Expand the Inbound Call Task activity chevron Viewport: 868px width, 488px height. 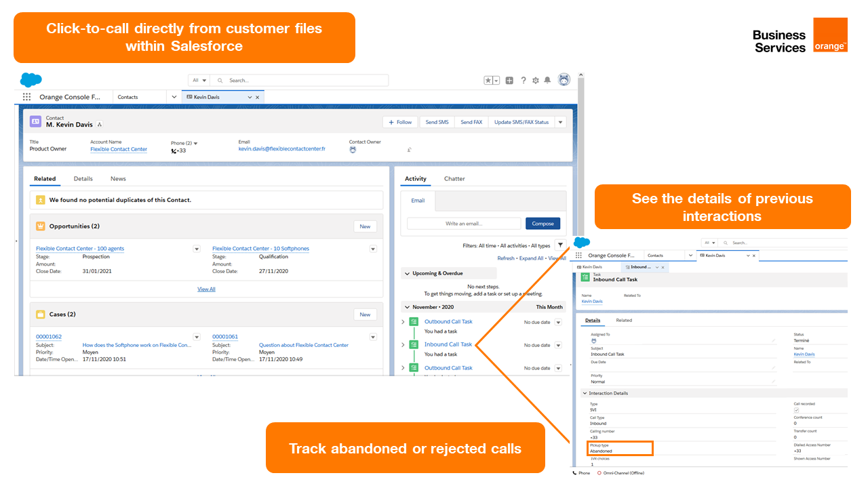(403, 344)
